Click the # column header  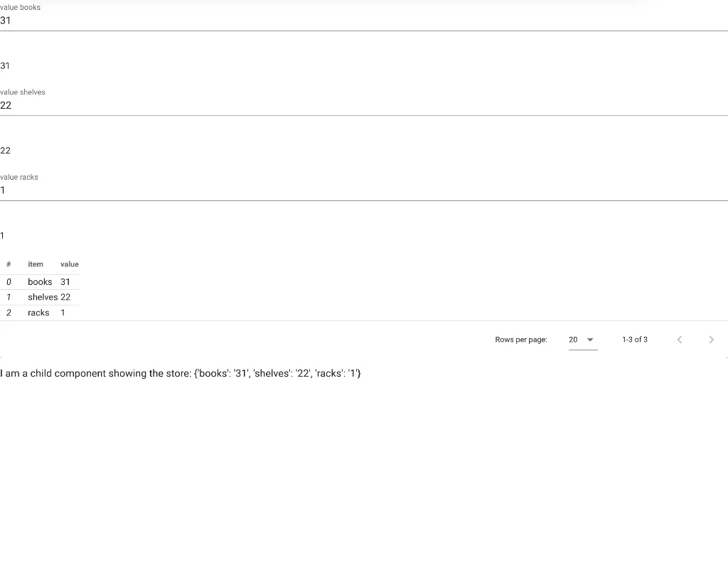[9, 264]
